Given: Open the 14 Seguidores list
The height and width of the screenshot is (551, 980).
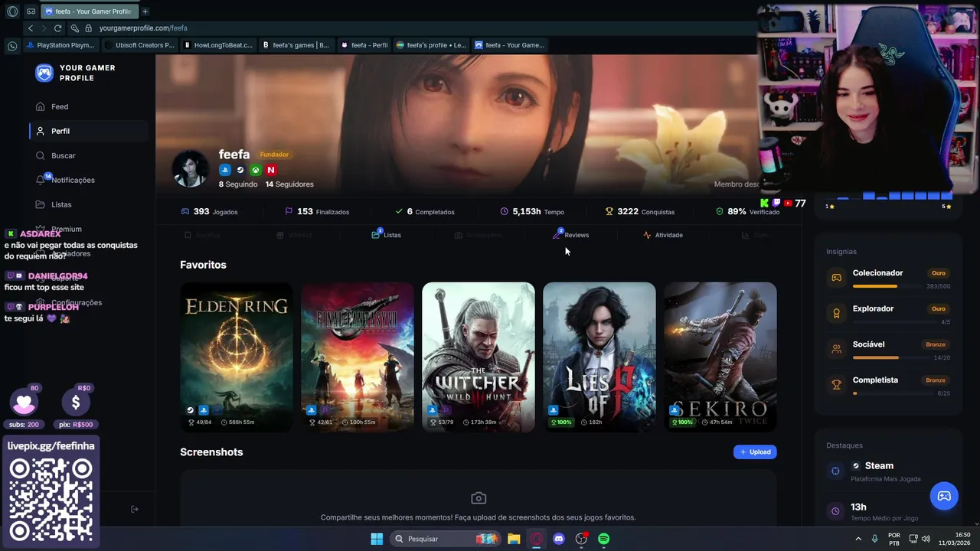Looking at the screenshot, I should 289,184.
